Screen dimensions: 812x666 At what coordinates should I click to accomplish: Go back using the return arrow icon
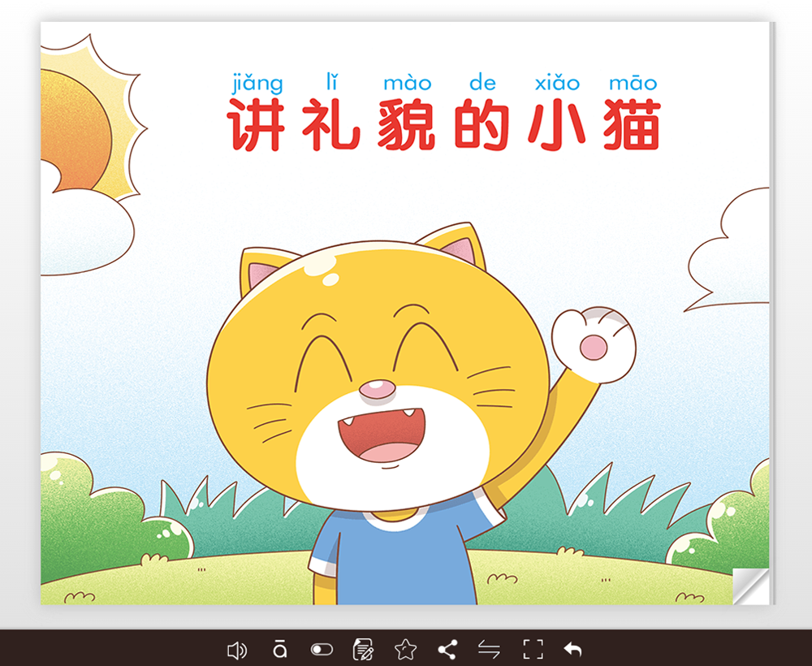(x=573, y=650)
